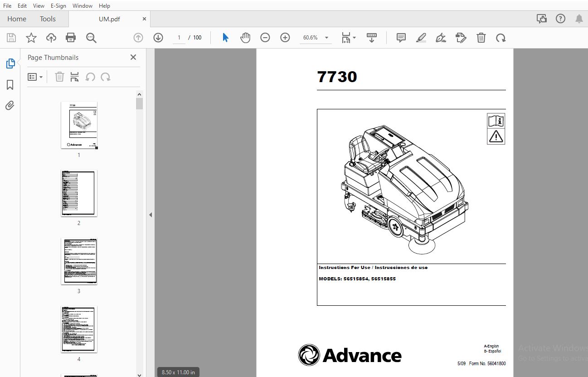Click the scrolling mode keyboard icon
The height and width of the screenshot is (377, 588).
pyautogui.click(x=372, y=38)
